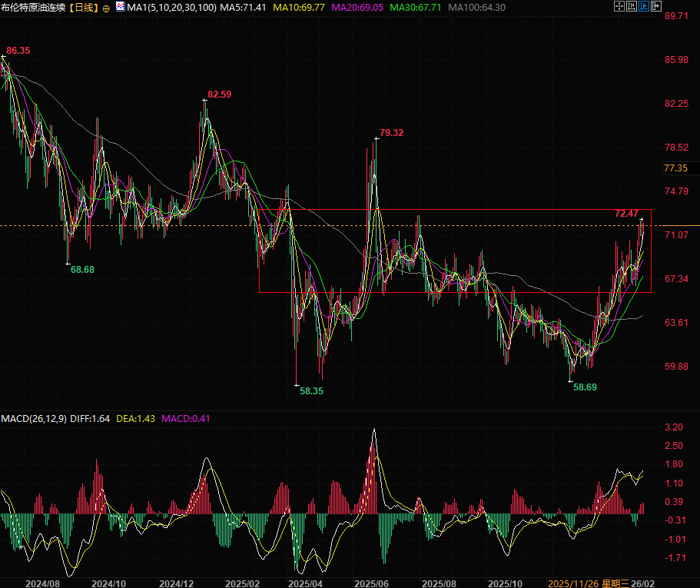This screenshot has width=700, height=588.
Task: Open MACD(26,12,9) indicator parameters
Action: pos(33,419)
